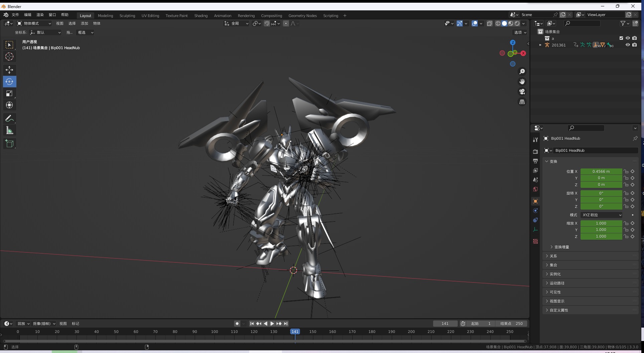Toggle lock on Scale Y
The height and width of the screenshot is (353, 644).
point(626,230)
